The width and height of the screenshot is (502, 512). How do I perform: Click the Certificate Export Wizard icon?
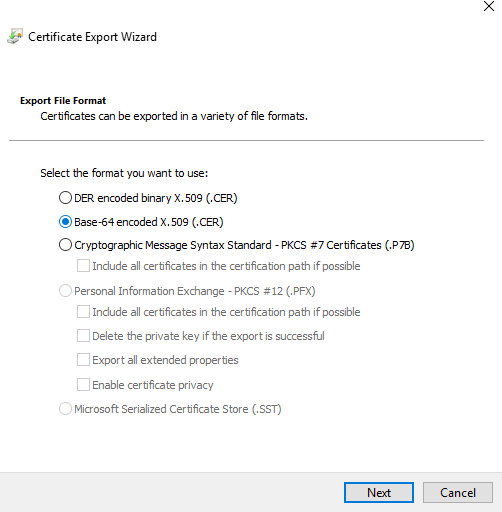tap(15, 36)
